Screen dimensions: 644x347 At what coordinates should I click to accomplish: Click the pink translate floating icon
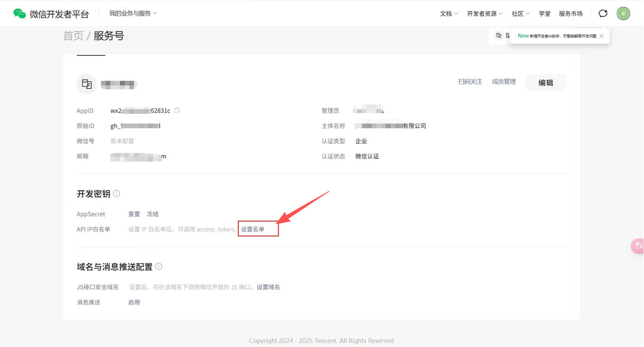tap(638, 246)
